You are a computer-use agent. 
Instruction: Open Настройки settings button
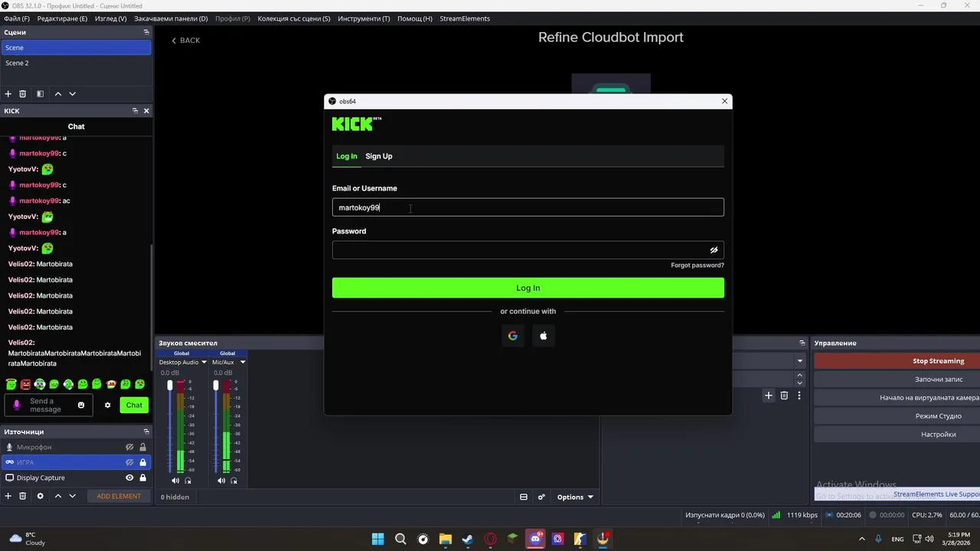click(x=897, y=435)
